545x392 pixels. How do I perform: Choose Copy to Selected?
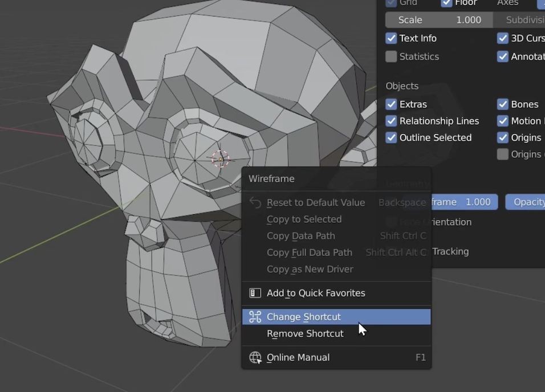(336, 219)
